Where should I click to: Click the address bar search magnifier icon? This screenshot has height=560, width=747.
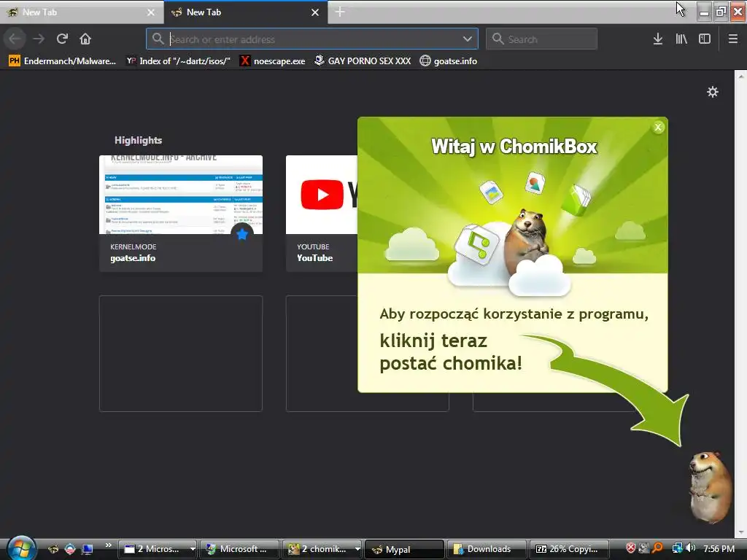click(158, 39)
